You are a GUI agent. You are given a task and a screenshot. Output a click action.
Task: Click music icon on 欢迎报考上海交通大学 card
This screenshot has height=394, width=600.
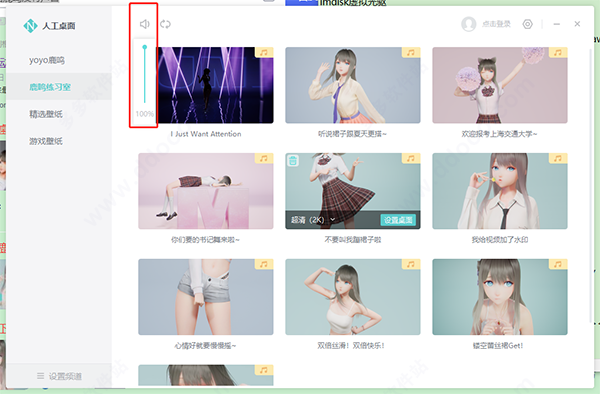coord(558,52)
